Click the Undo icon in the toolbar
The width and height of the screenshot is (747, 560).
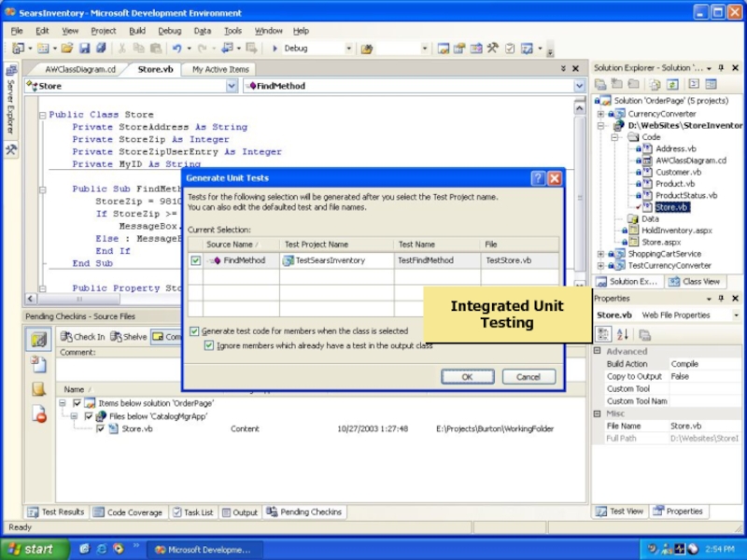click(176, 49)
